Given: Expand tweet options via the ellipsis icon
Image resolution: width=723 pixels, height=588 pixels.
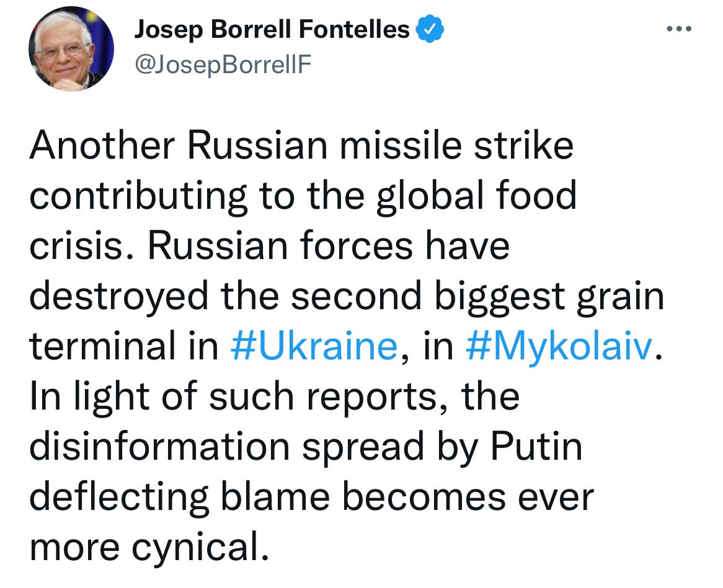Looking at the screenshot, I should pyautogui.click(x=679, y=29).
